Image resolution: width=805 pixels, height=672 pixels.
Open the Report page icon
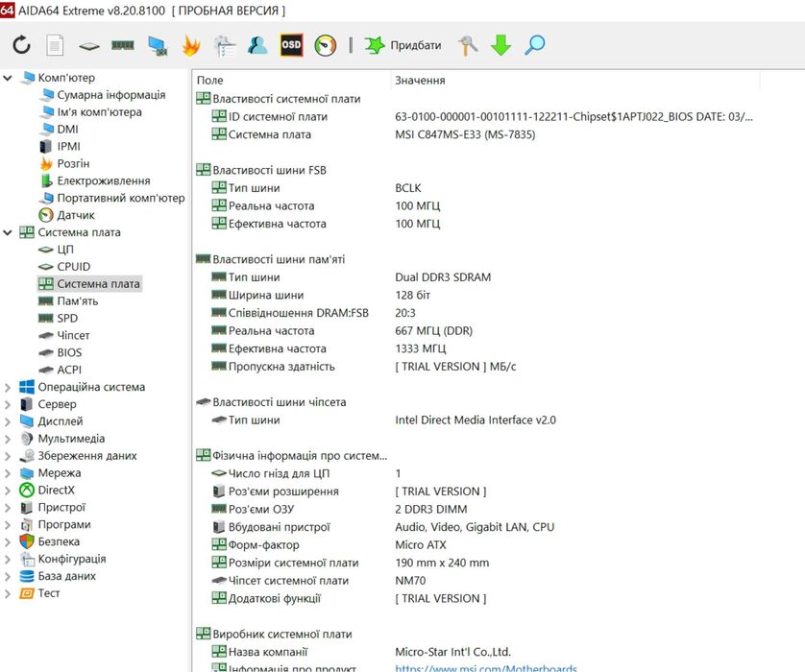pos(55,45)
